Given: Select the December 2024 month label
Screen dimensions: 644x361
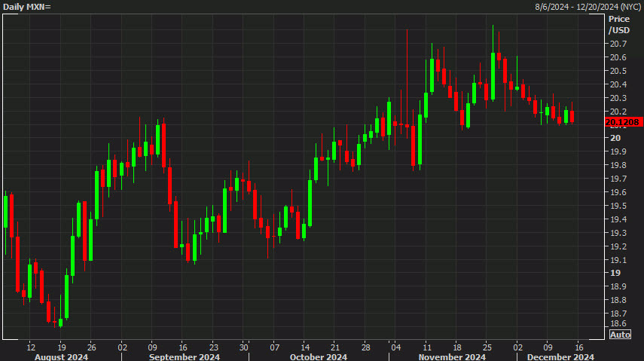Looking at the screenshot, I should tap(560, 356).
